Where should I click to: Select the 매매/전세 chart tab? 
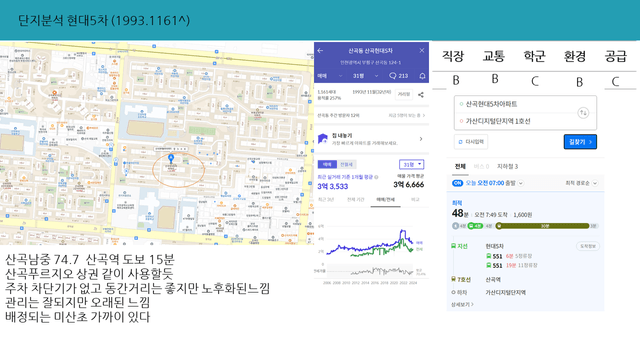(385, 200)
